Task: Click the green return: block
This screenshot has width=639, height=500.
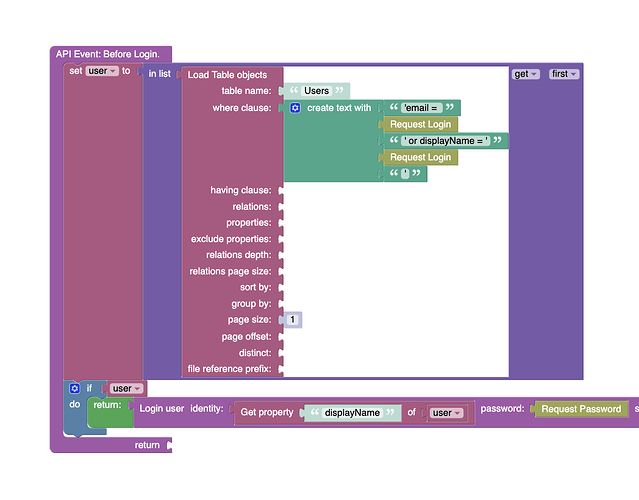Action: pyautogui.click(x=108, y=406)
